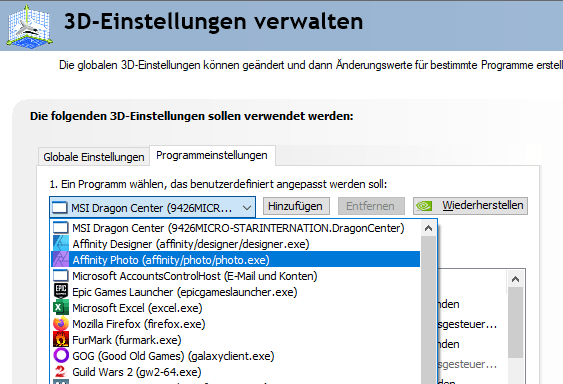This screenshot has width=563, height=384.
Task: Choose Affinity Photo (photo.exe) entry
Action: pyautogui.click(x=236, y=259)
